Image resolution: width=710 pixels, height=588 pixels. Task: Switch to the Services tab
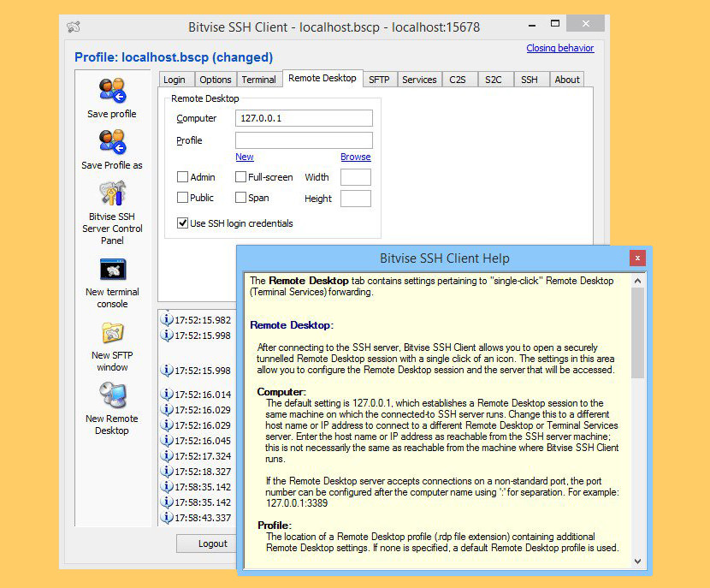[x=420, y=80]
